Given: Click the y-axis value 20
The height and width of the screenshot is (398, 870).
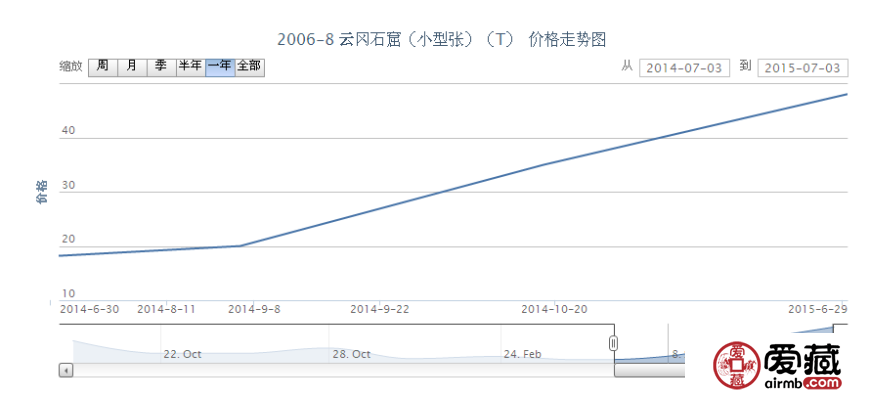Looking at the screenshot, I should click(68, 240).
